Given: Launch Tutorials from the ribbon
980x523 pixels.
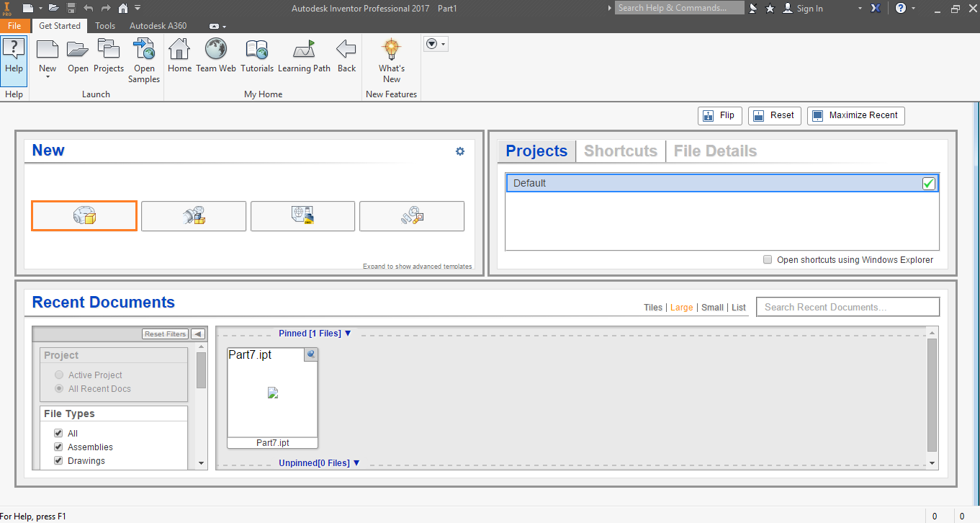Looking at the screenshot, I should coord(257,56).
